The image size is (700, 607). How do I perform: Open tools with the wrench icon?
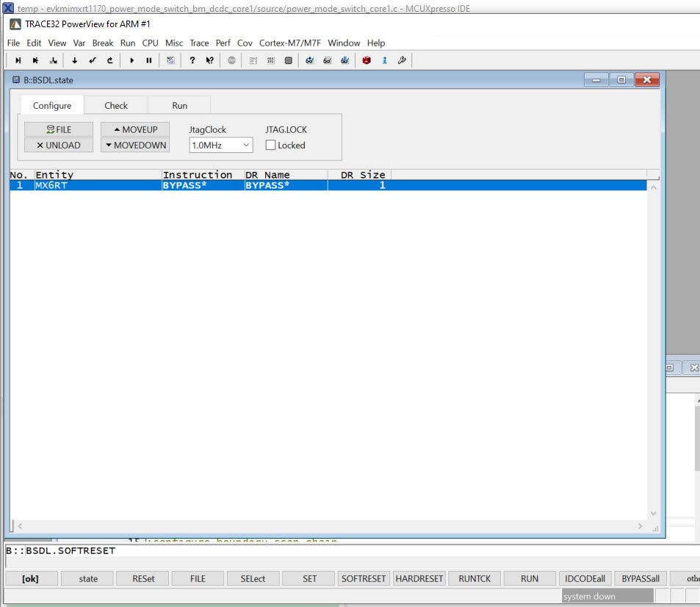[401, 60]
